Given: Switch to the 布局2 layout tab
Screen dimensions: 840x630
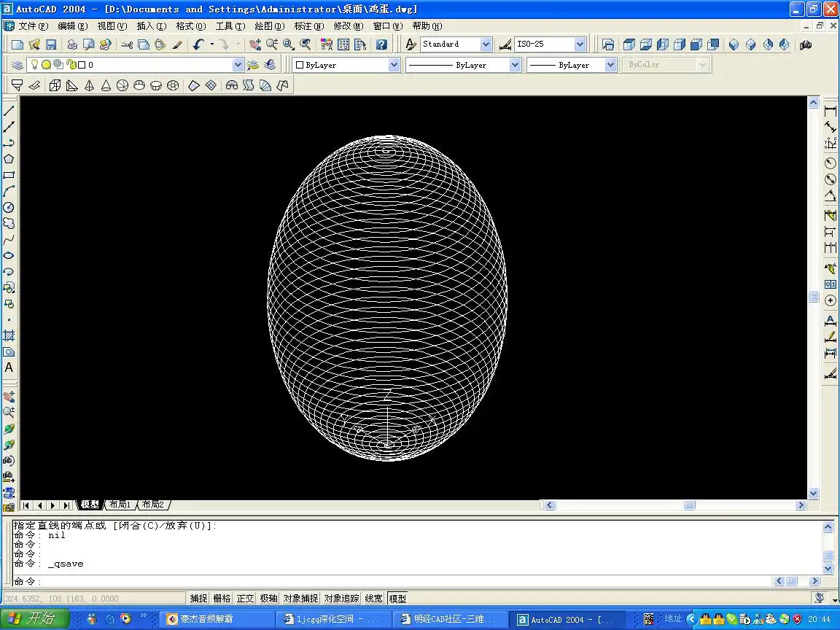Looking at the screenshot, I should [152, 505].
